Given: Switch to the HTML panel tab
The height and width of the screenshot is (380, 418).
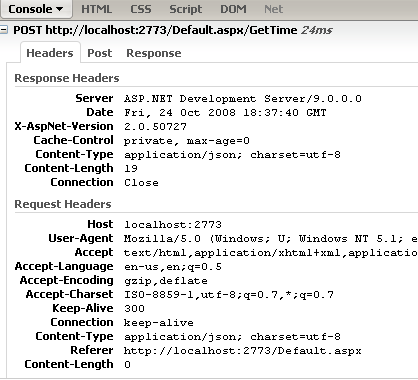Looking at the screenshot, I should pos(97,9).
